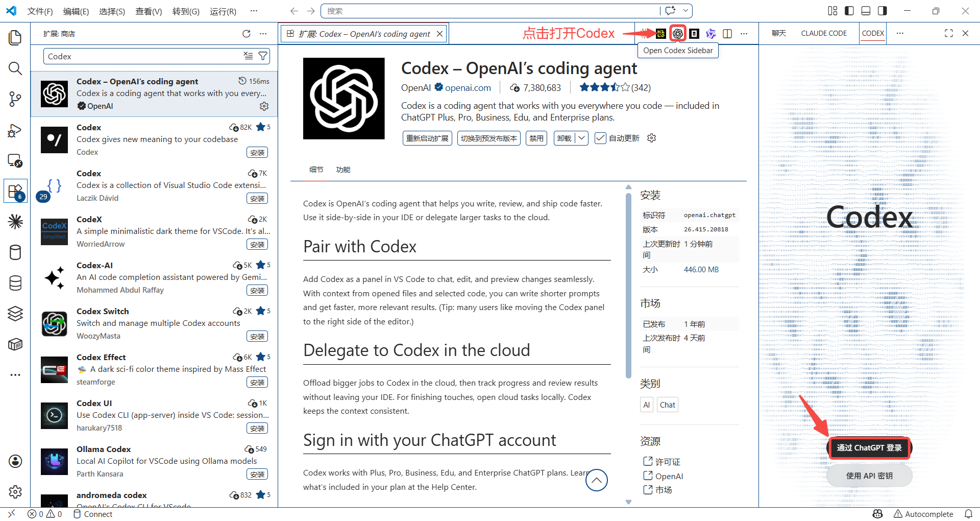The height and width of the screenshot is (521, 980).
Task: Switch to the 功能 tab
Action: 343,170
